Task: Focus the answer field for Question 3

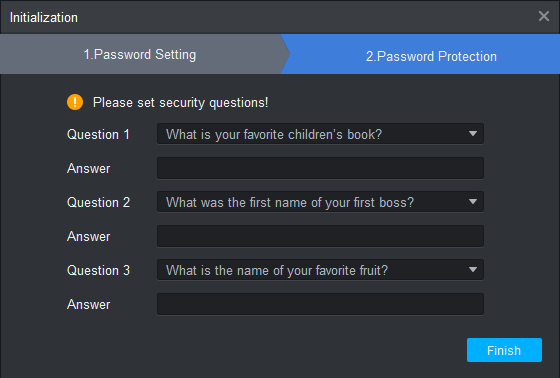Action: [320, 304]
